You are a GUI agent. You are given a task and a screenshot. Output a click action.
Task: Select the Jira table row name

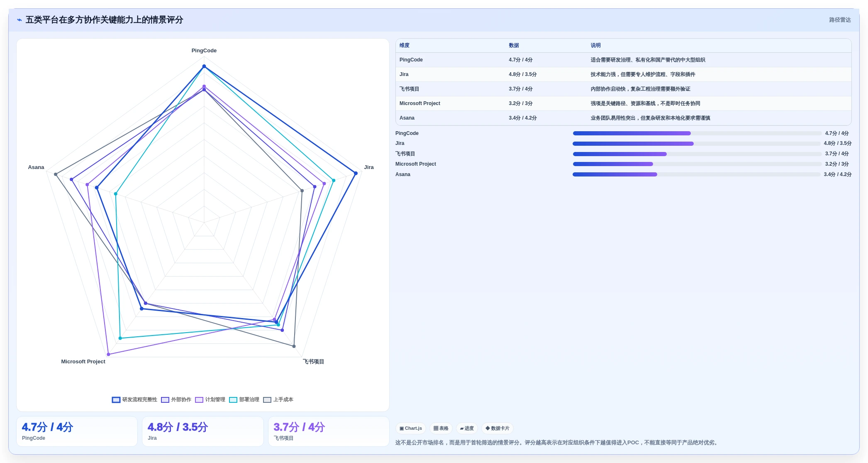coord(404,74)
